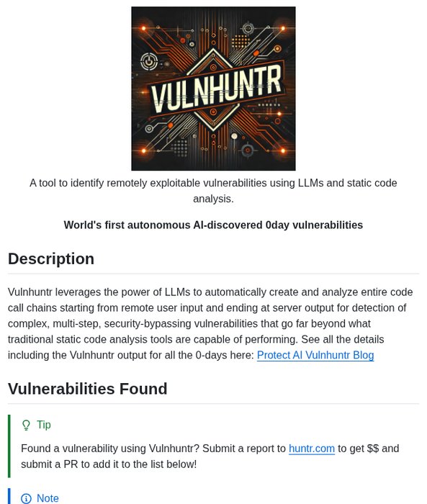Screen dimensions: 427x504
Task: Click the Vulnhuntr logo image
Action: [213, 89]
